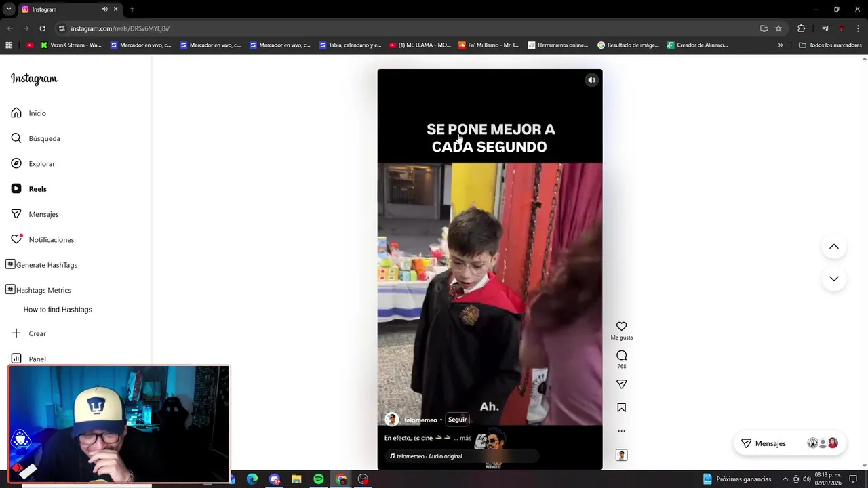Open Tabla, calendario y e... bookmark

350,45
